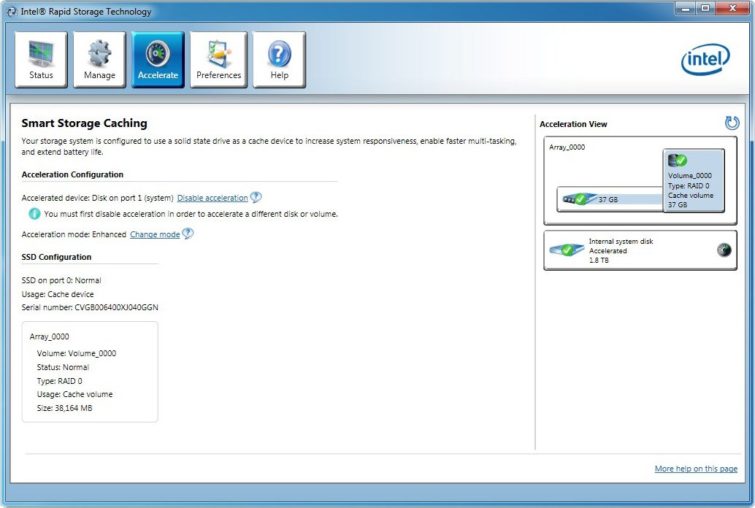The image size is (755, 508).
Task: Click the Acceleration Configuration heading
Action: (x=72, y=174)
